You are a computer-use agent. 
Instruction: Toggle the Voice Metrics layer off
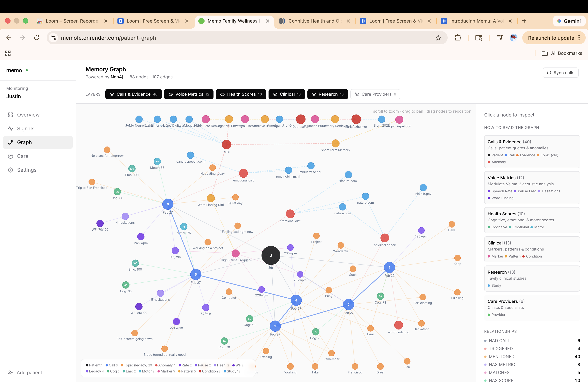(x=188, y=94)
